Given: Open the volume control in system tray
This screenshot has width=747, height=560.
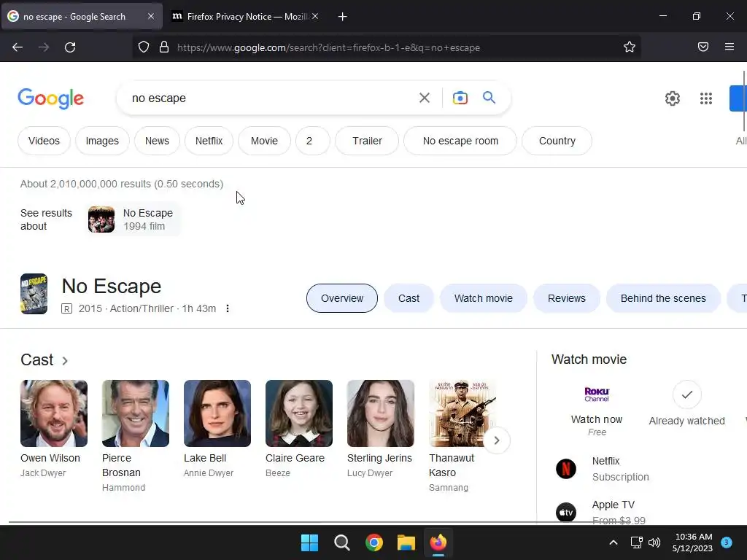Looking at the screenshot, I should pyautogui.click(x=654, y=542).
